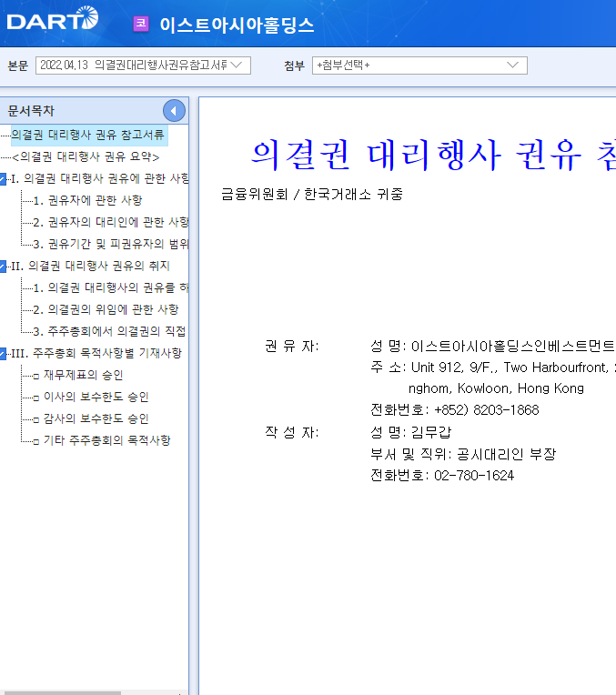Open III. 주주총회 목적사항별 기재사항
The image size is (616, 695).
96,353
